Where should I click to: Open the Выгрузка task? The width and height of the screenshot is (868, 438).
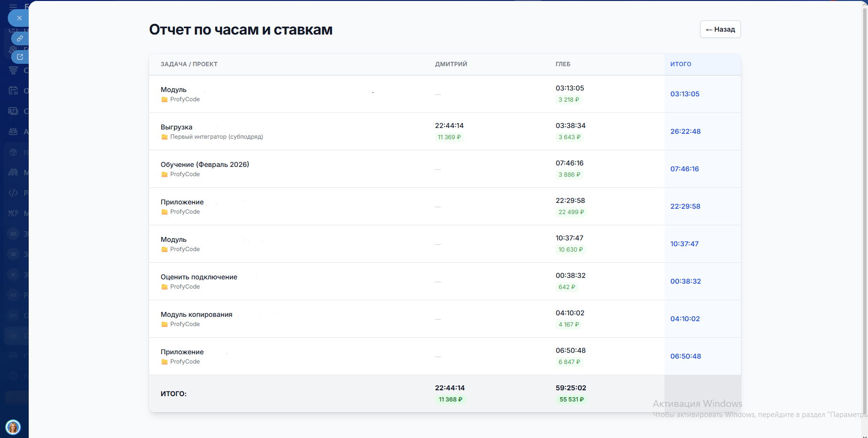click(176, 127)
